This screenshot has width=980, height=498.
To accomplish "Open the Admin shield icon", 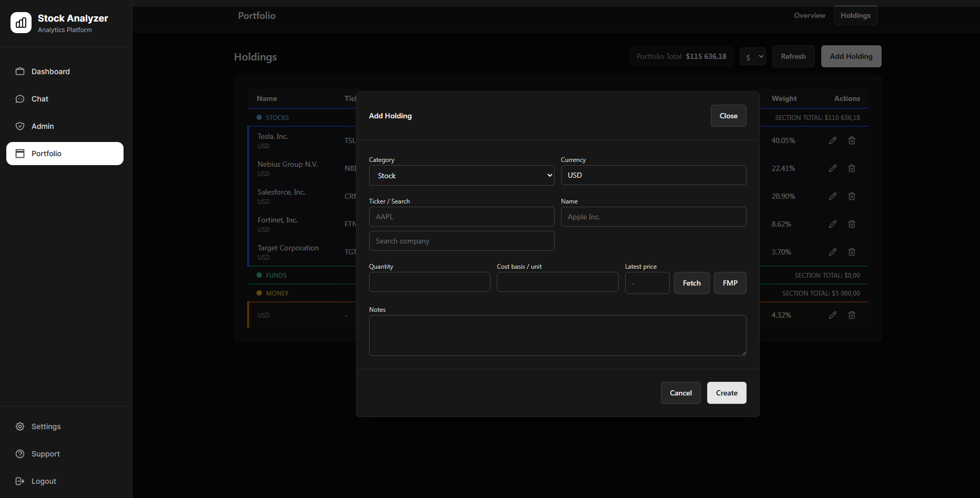I will [x=19, y=126].
